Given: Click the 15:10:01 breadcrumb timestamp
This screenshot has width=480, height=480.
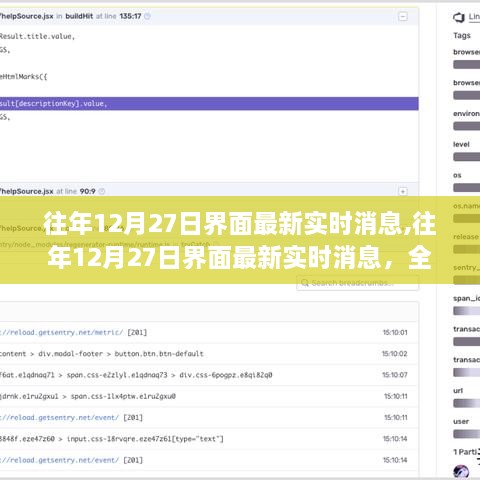Looking at the screenshot, I should 395,332.
